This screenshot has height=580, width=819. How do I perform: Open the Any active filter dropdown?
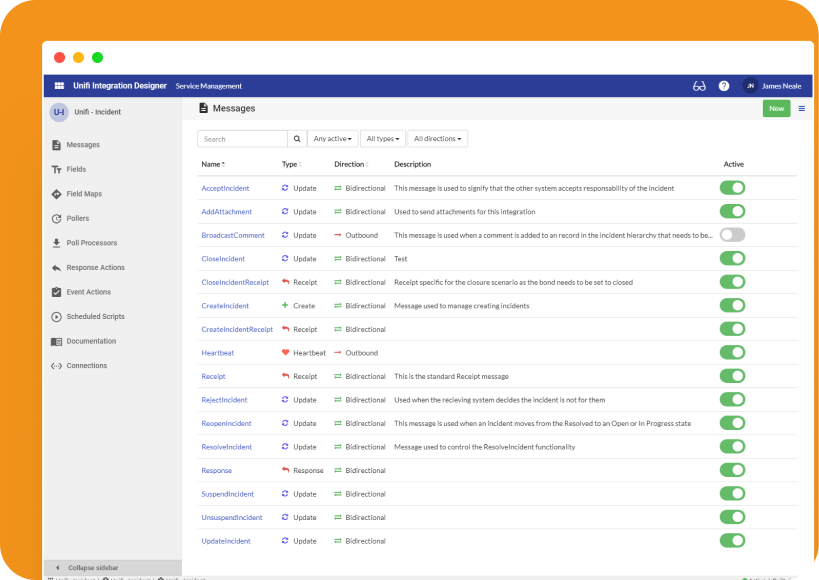(x=332, y=139)
